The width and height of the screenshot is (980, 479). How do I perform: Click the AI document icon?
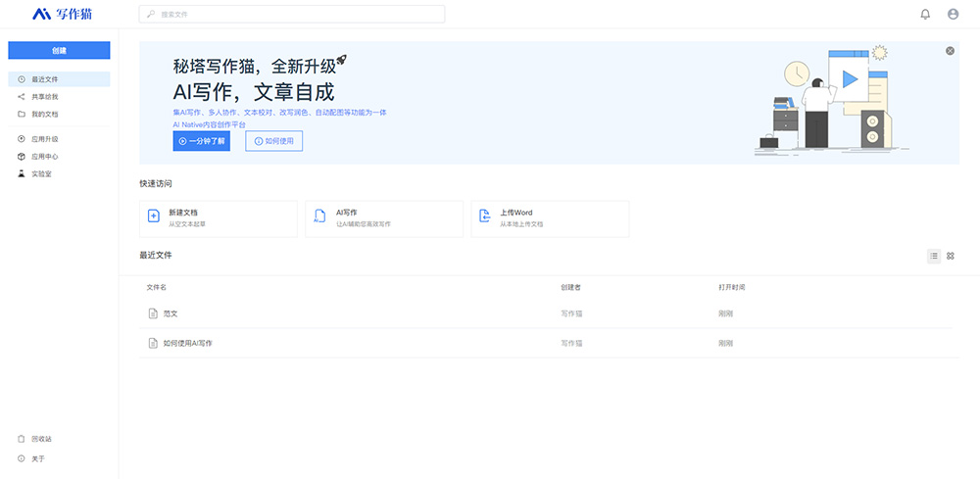pyautogui.click(x=318, y=216)
